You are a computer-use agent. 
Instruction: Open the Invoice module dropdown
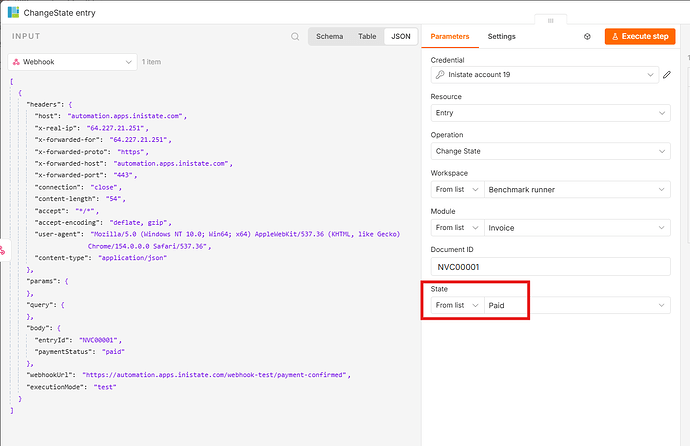click(577, 228)
